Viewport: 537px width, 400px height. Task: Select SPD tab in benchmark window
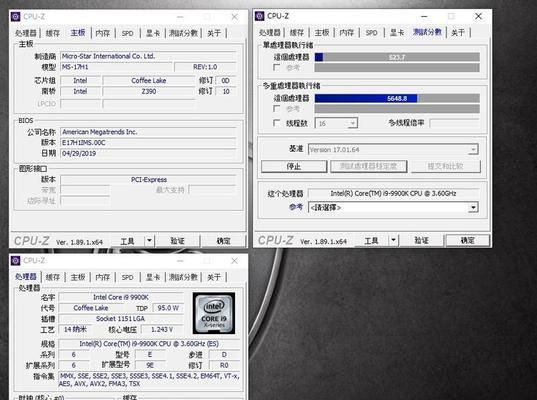[x=372, y=32]
